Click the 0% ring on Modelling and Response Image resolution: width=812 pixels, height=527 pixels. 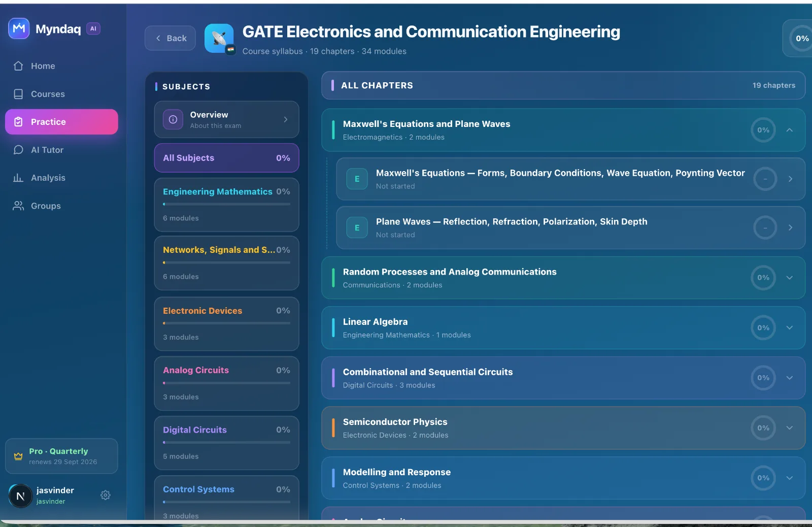pos(763,478)
